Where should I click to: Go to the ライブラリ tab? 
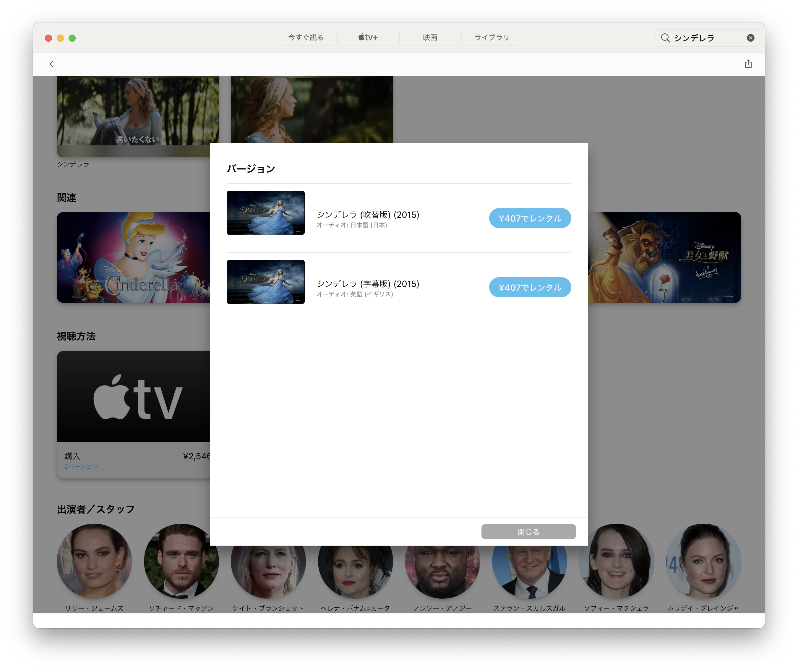click(x=492, y=37)
